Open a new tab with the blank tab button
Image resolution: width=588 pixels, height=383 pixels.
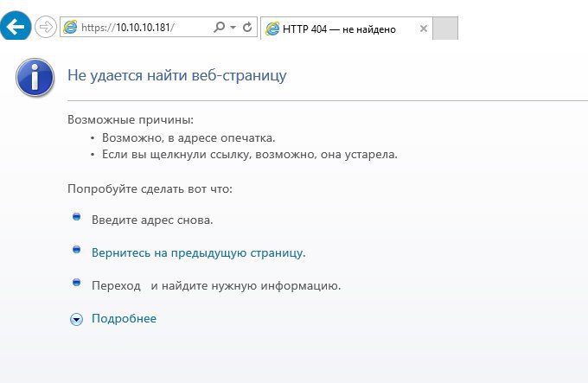pos(445,29)
